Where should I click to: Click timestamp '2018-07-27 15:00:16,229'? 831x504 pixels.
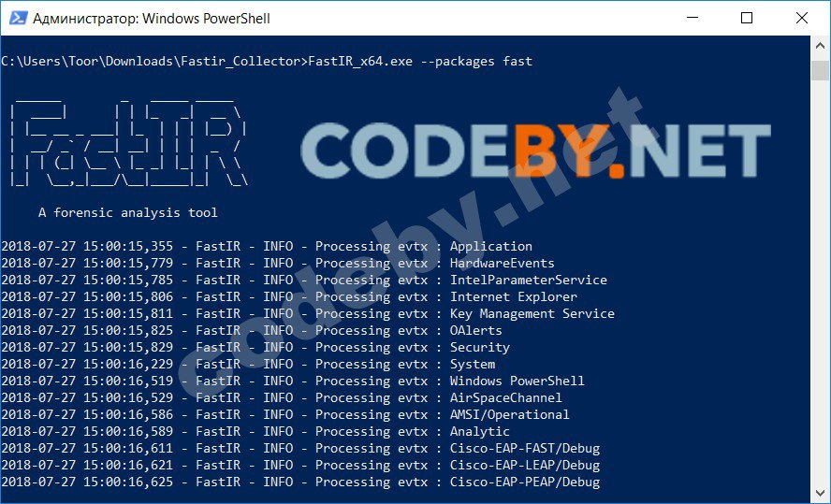pyautogui.click(x=87, y=365)
